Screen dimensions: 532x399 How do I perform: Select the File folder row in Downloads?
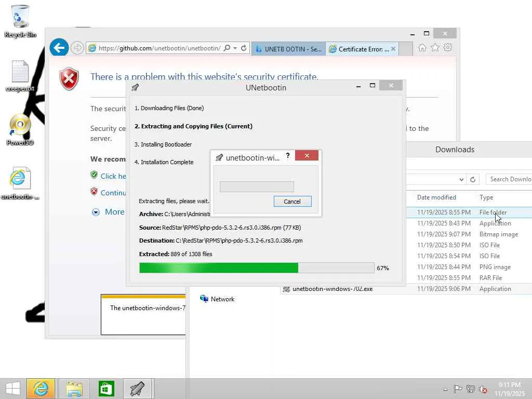pos(469,212)
